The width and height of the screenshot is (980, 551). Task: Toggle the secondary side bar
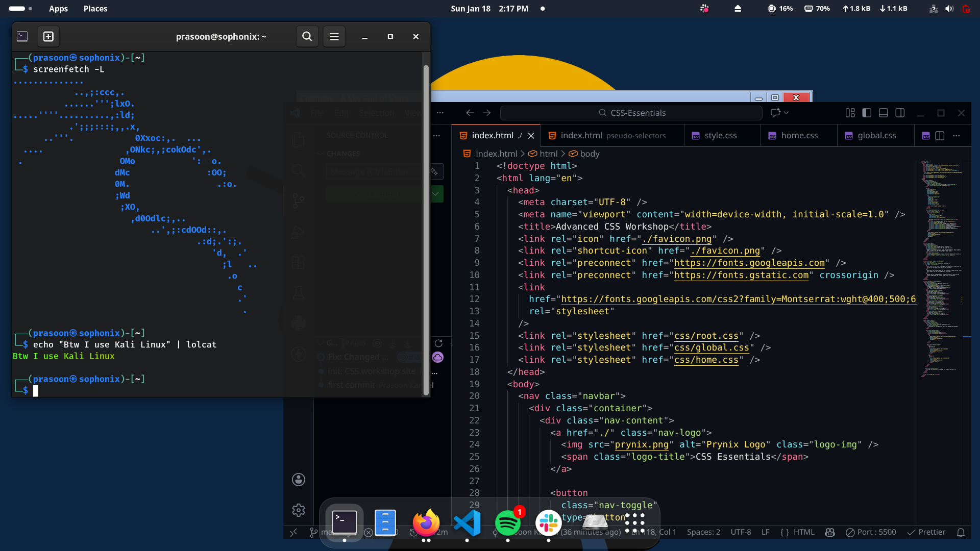point(900,113)
